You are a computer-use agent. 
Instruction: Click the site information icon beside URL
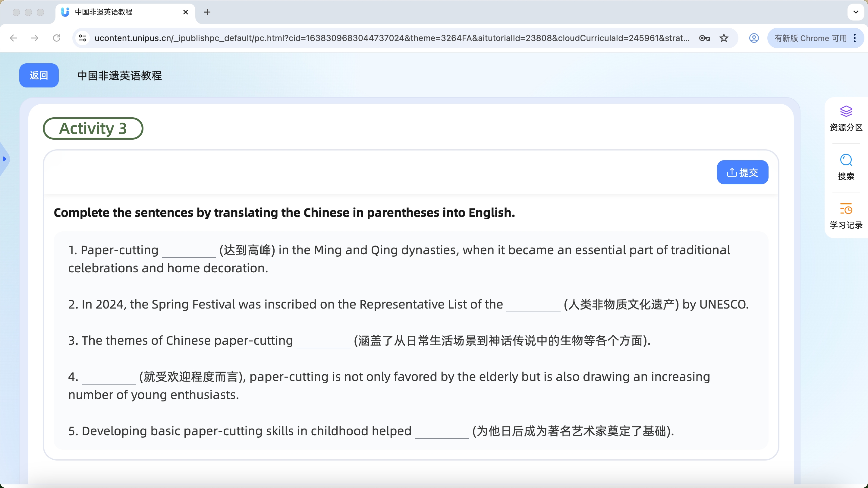[x=83, y=38]
